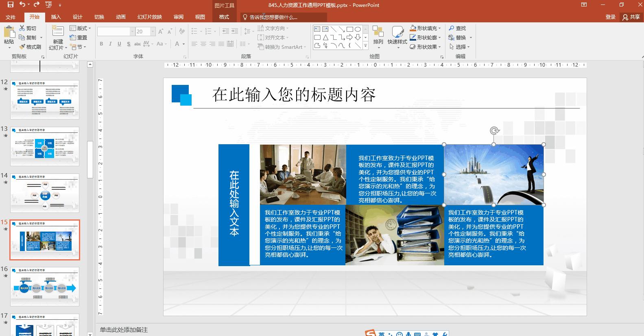This screenshot has width=644, height=336.
Task: Click the 共享 share button
Action: (631, 17)
